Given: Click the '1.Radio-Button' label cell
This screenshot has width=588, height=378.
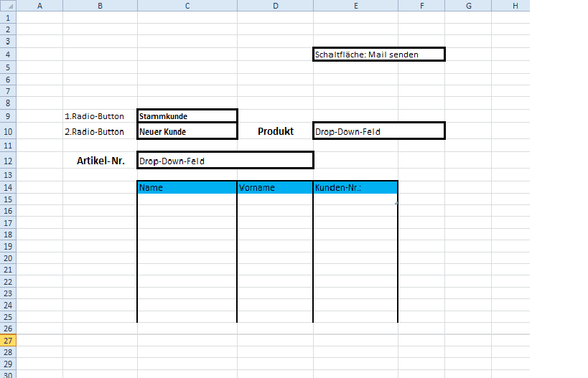Looking at the screenshot, I should coord(100,116).
